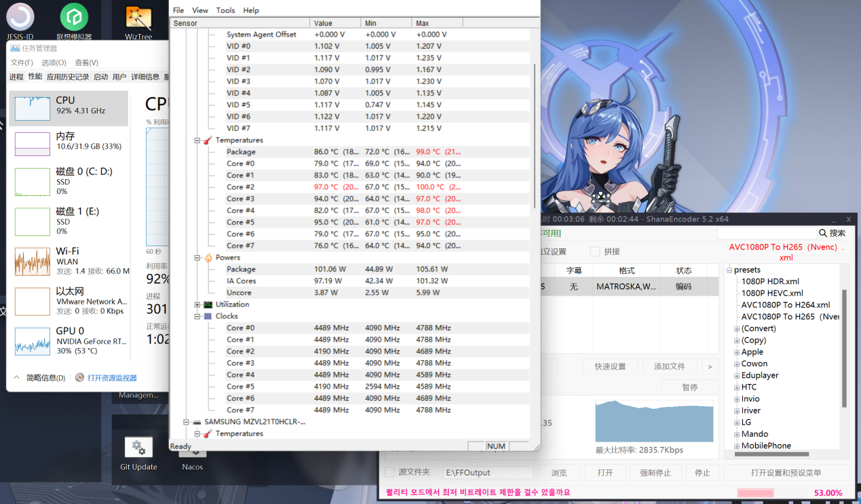The width and height of the screenshot is (861, 504).
Task: Collapse Task Manager using 简略信息 chevron
Action: click(x=17, y=378)
